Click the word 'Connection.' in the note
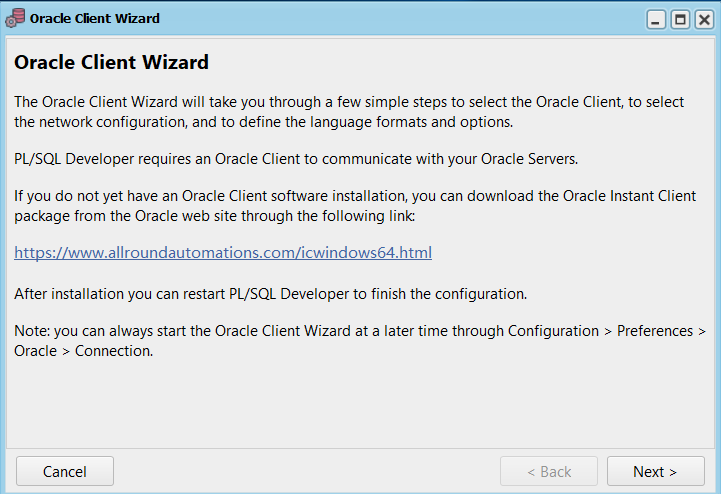 (x=114, y=351)
